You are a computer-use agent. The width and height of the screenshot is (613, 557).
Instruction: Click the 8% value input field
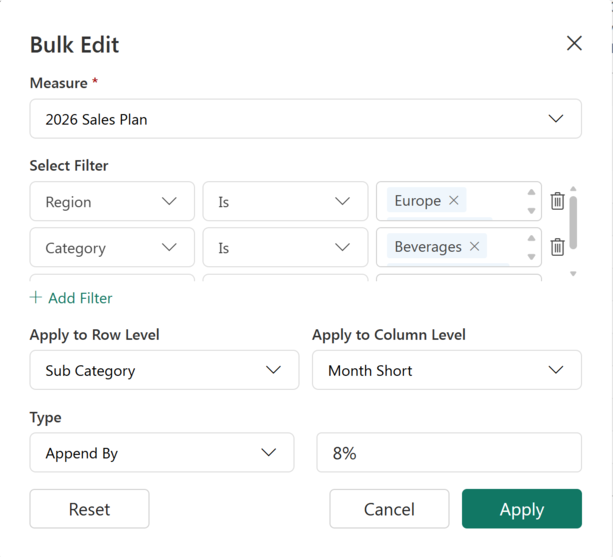click(x=449, y=452)
